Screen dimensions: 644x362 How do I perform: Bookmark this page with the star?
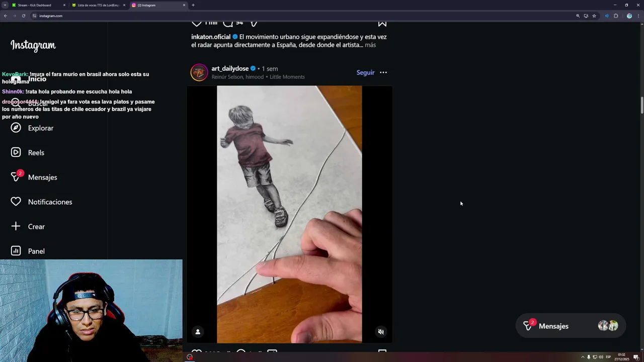[594, 16]
